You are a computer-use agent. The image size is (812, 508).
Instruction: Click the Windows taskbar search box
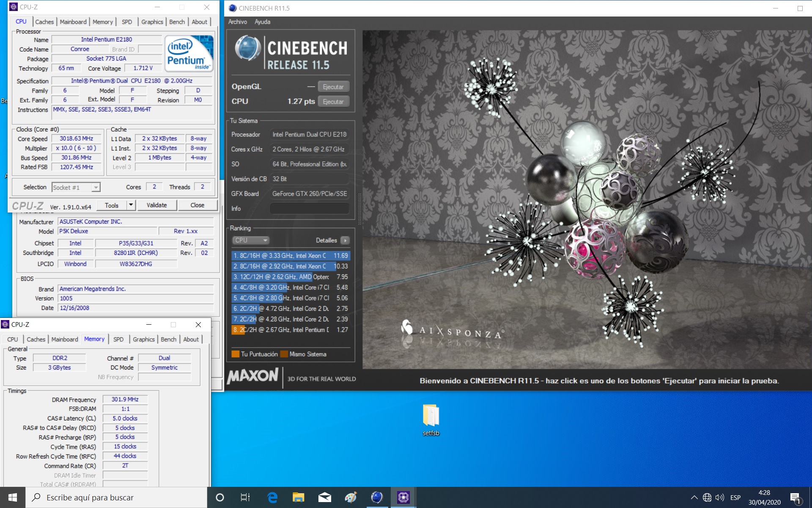click(x=116, y=497)
